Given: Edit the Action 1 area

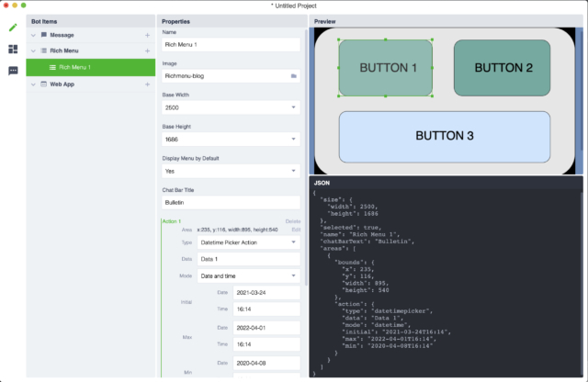Looking at the screenshot, I should tap(296, 229).
